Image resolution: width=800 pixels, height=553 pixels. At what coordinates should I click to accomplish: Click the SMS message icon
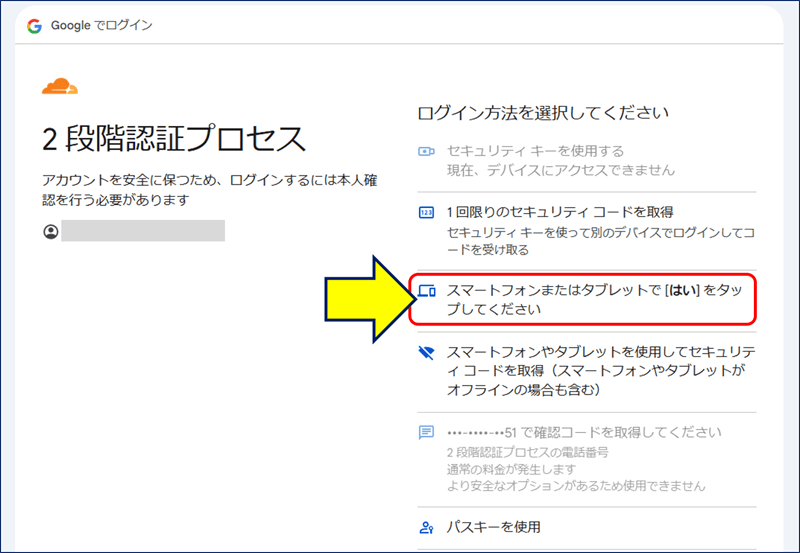coord(426,433)
